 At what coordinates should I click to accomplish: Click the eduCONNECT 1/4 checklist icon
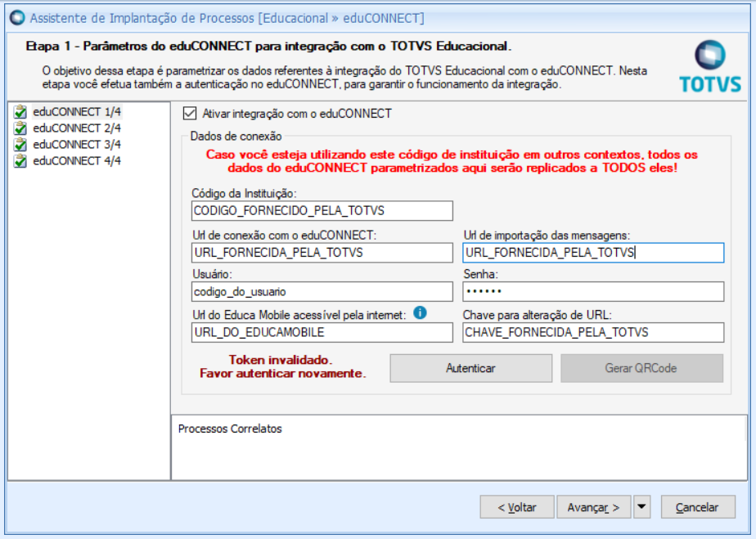coord(20,112)
